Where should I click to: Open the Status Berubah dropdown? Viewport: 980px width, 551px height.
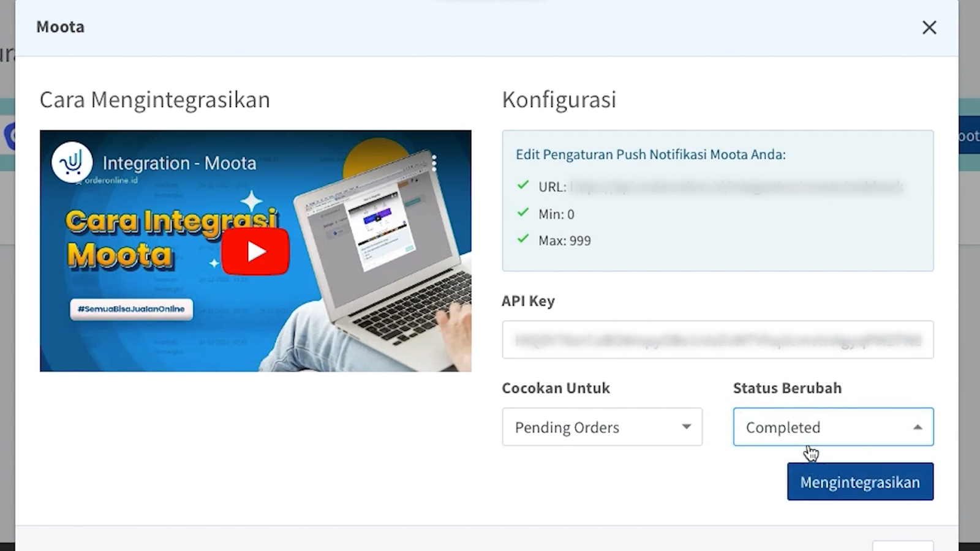[833, 427]
